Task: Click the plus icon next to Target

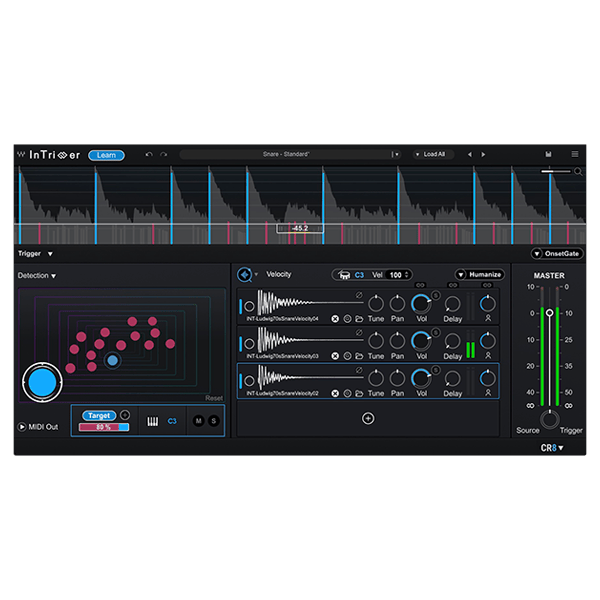Action: (125, 415)
